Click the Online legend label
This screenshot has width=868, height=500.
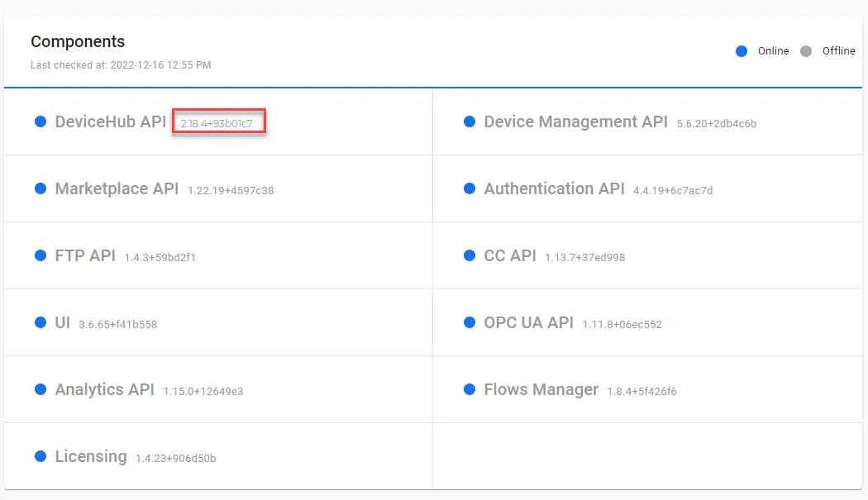coord(773,51)
